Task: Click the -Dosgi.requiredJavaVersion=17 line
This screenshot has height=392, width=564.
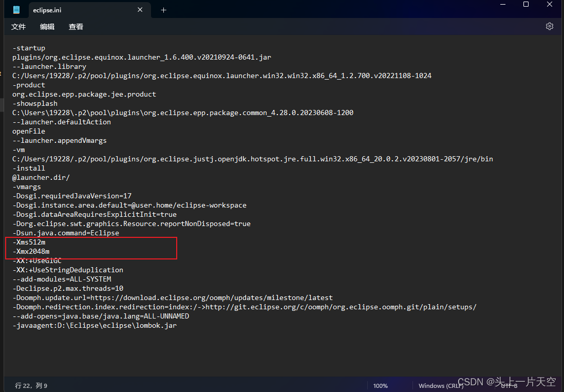Action: 72,196
